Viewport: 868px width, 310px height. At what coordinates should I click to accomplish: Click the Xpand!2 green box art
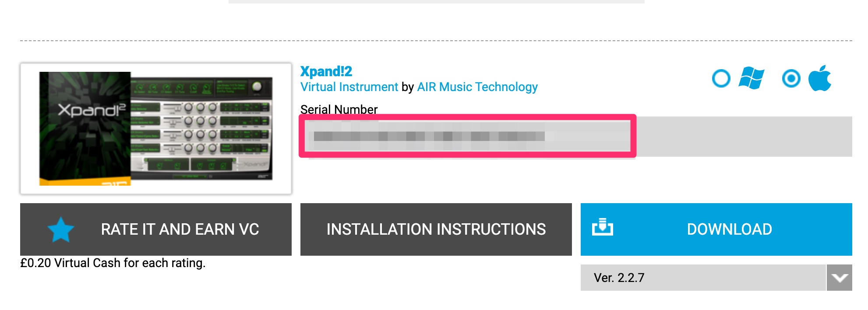pyautogui.click(x=85, y=128)
